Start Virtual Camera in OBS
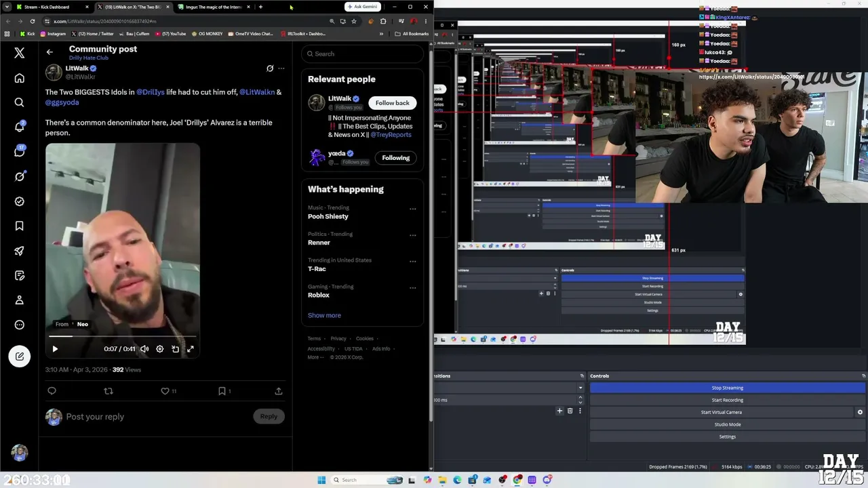The height and width of the screenshot is (488, 868). [722, 412]
